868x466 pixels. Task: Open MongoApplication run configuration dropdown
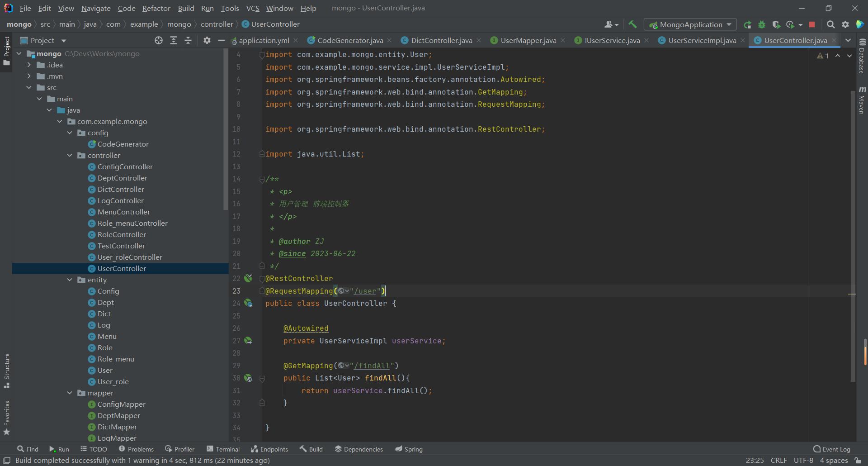click(690, 24)
